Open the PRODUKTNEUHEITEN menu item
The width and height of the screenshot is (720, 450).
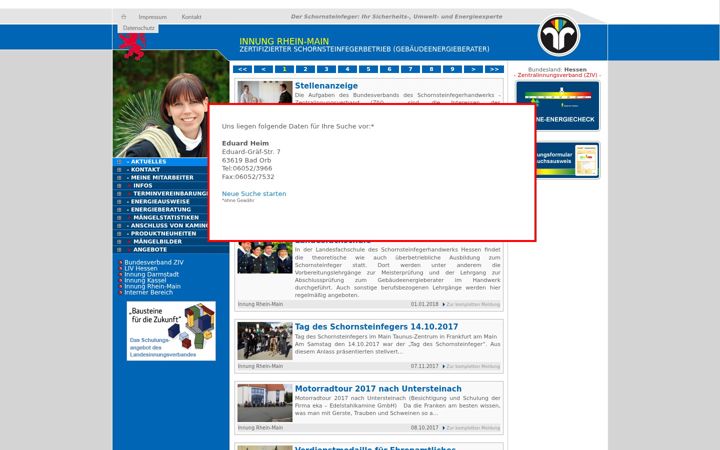click(163, 234)
